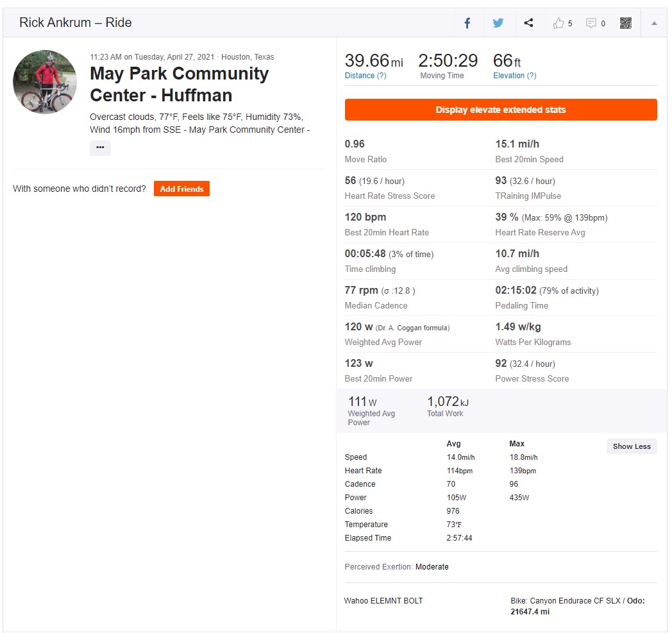Click the Speed row avg 14.0mi/h
Image resolution: width=672 pixels, height=633 pixels.
point(460,457)
